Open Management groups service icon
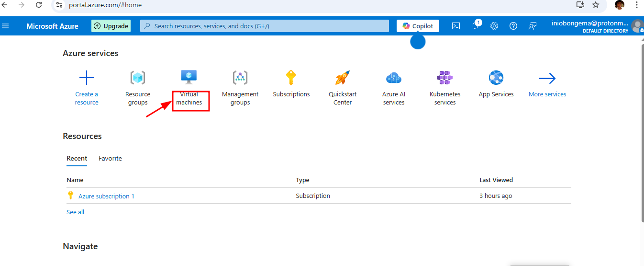644x266 pixels. (240, 78)
